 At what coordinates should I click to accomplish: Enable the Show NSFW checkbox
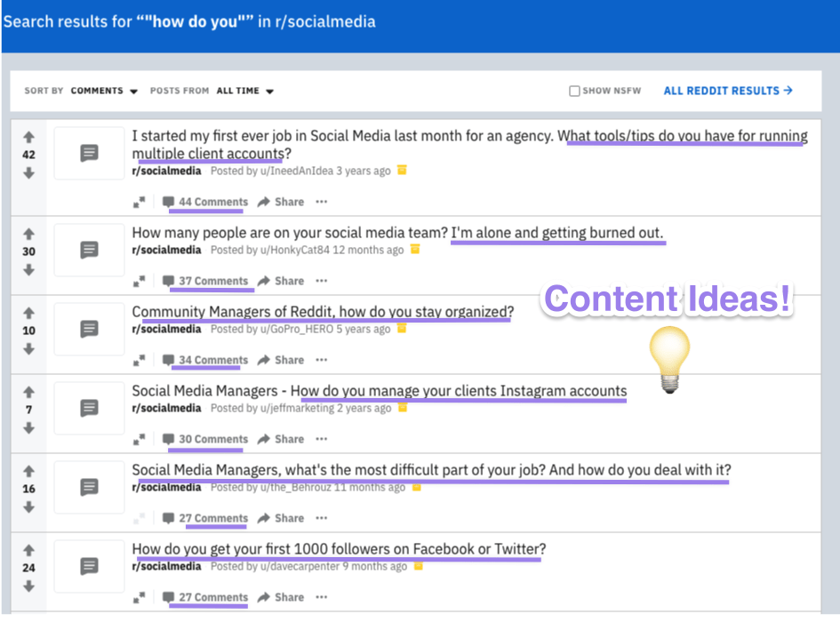point(574,91)
